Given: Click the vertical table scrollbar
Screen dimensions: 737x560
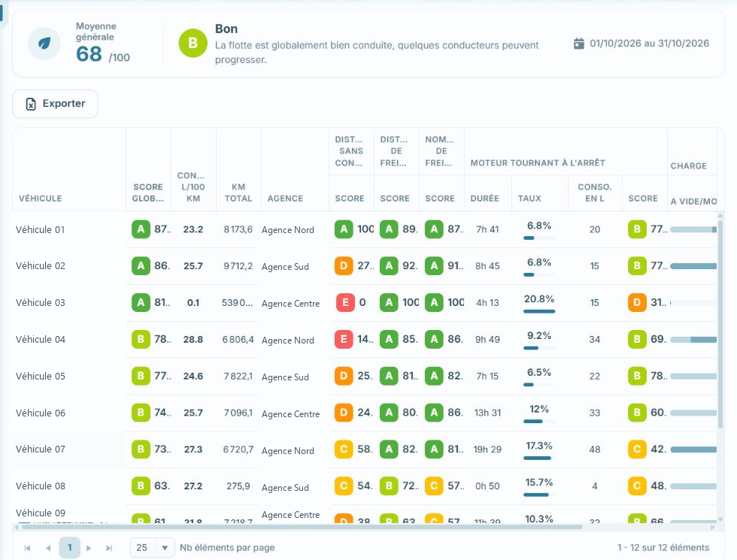Looking at the screenshot, I should (x=720, y=324).
